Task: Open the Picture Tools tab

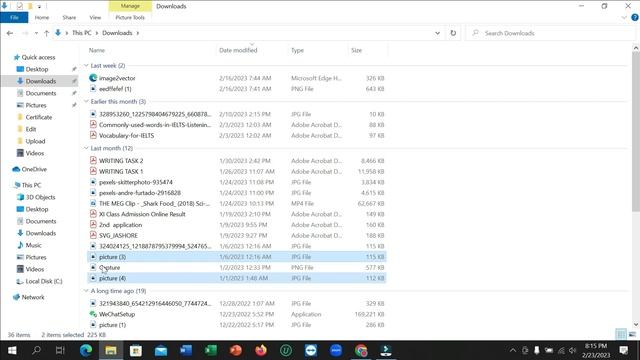Action: [x=130, y=18]
